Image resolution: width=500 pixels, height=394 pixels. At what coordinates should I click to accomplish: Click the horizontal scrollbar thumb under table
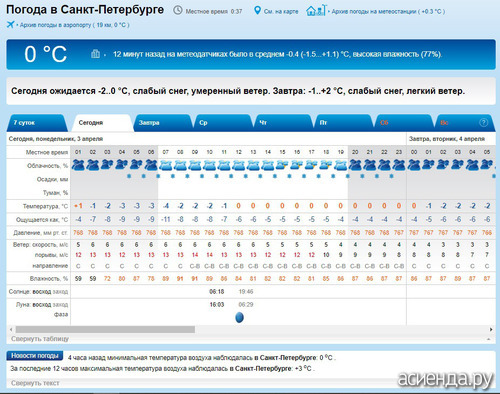[105, 329]
